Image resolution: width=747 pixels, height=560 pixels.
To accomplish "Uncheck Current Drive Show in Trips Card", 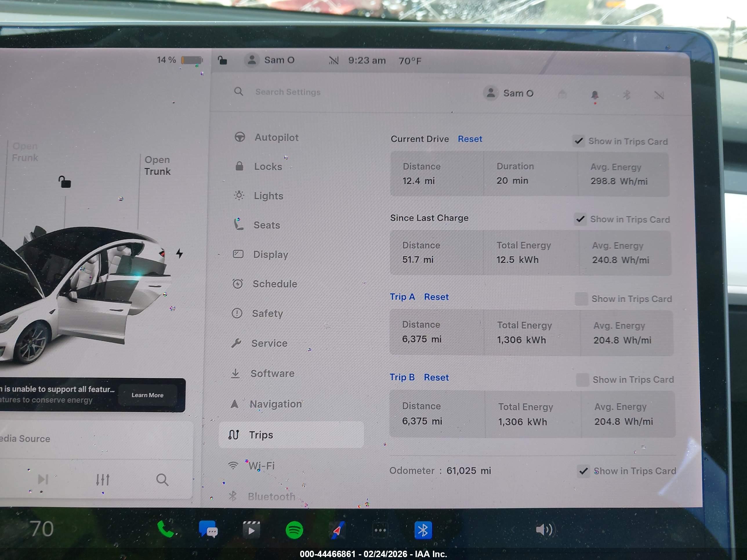I will pos(579,141).
